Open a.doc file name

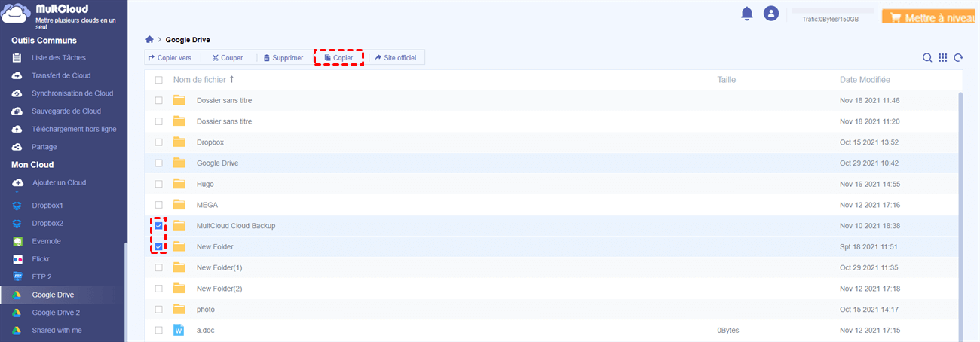click(206, 330)
